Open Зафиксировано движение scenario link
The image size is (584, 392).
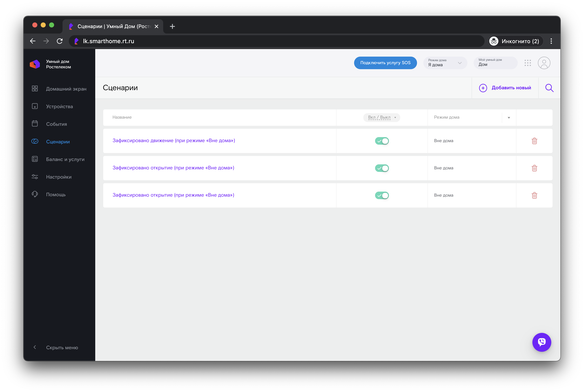(x=173, y=140)
